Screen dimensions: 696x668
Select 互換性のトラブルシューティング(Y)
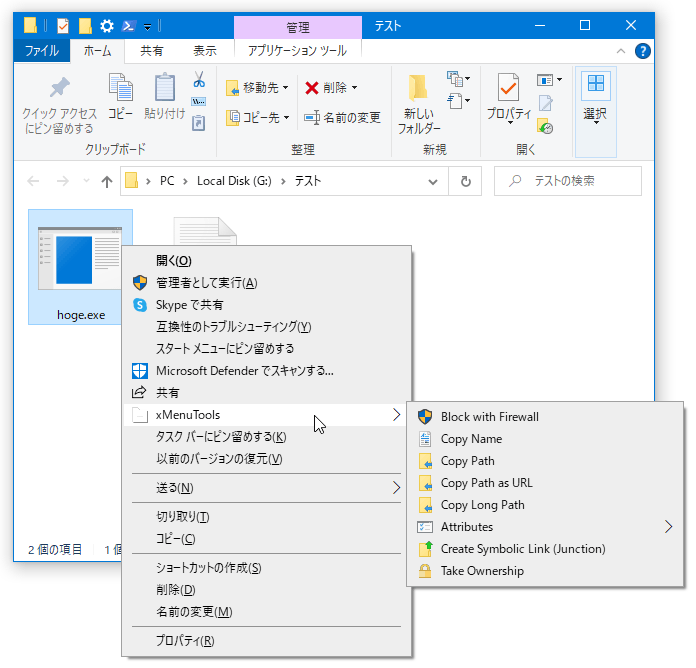pos(266,327)
